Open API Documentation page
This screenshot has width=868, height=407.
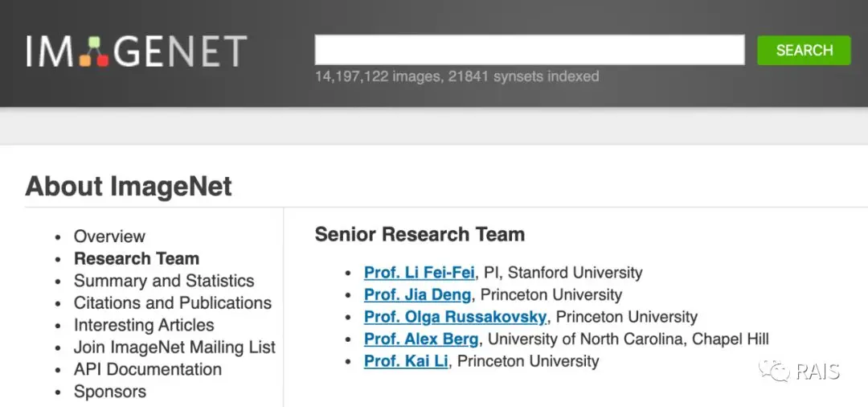click(x=148, y=369)
